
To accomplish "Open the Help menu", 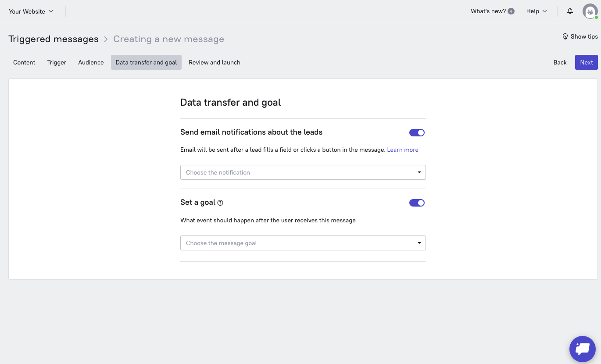I will [537, 11].
